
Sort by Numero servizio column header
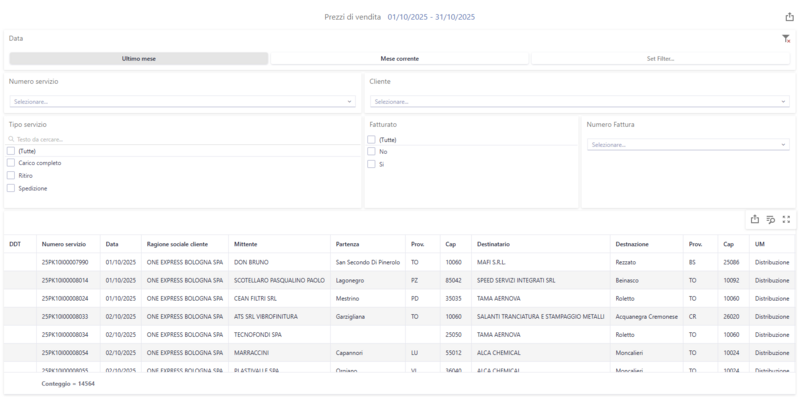pyautogui.click(x=68, y=244)
